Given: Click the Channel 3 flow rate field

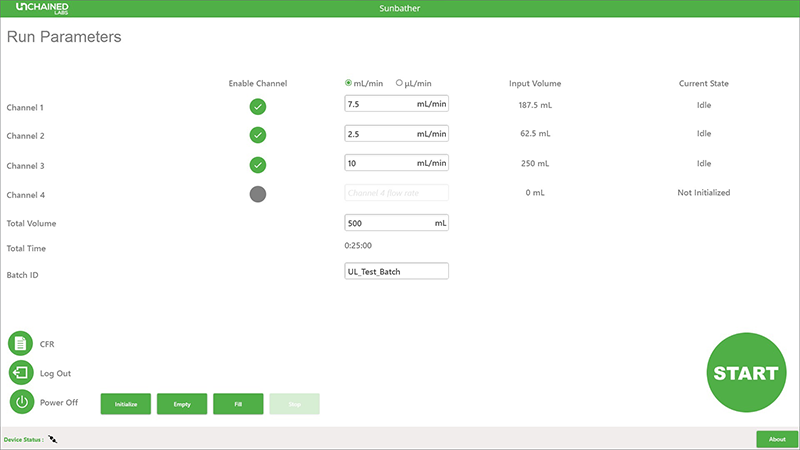Looking at the screenshot, I should tap(396, 163).
